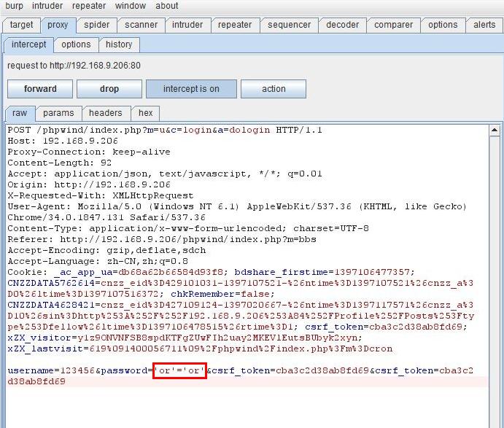Open the comparer tab
The width and height of the screenshot is (504, 428).
[x=393, y=25]
